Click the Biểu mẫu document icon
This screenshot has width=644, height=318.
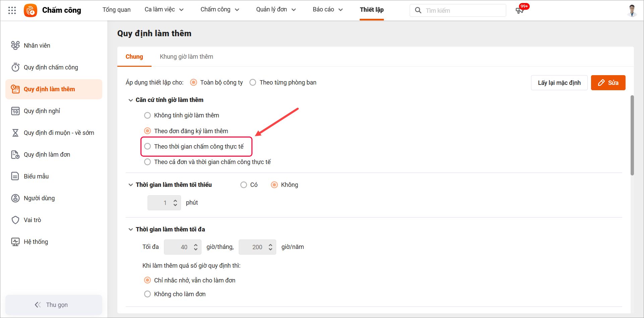point(15,176)
